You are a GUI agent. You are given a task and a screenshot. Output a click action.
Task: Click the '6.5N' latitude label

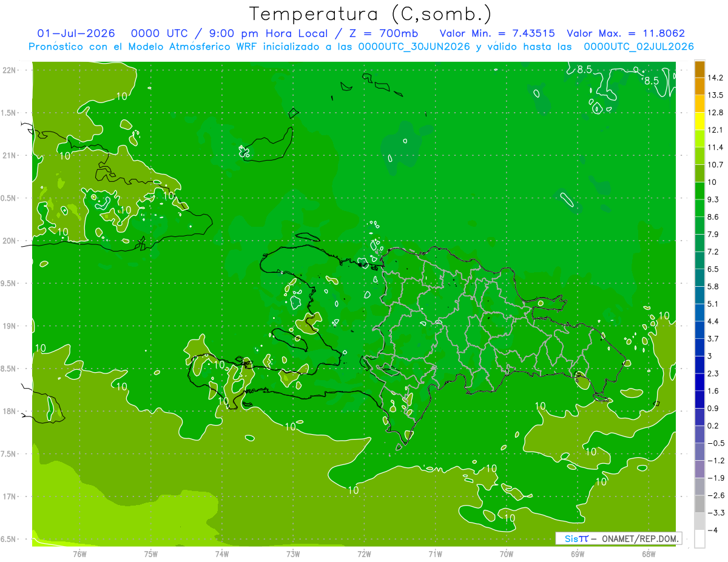coord(8,539)
